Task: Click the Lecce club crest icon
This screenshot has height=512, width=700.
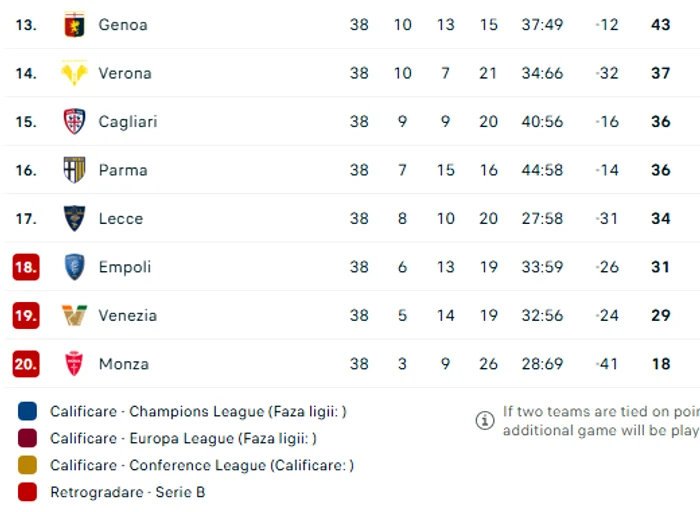Action: pos(74,218)
